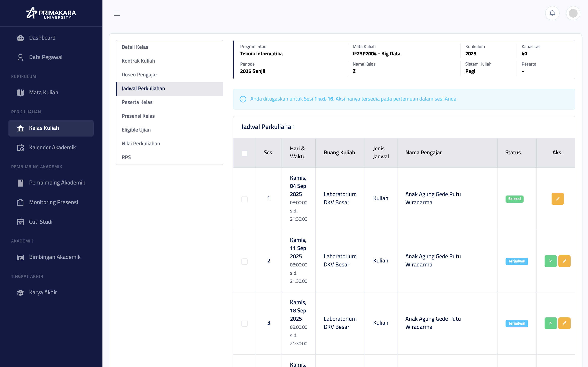
Task: Open the Nilai Perkuliahan tab
Action: [170, 144]
